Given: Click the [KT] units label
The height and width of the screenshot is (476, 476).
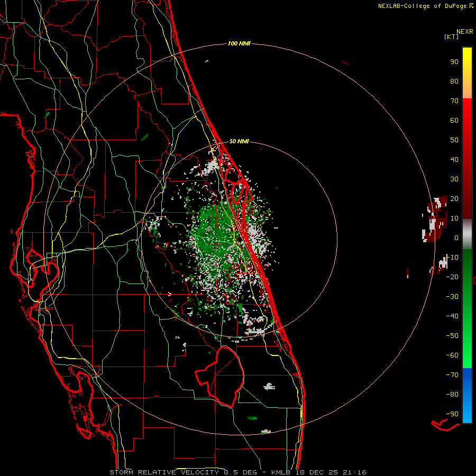Looking at the screenshot, I should (x=452, y=36).
